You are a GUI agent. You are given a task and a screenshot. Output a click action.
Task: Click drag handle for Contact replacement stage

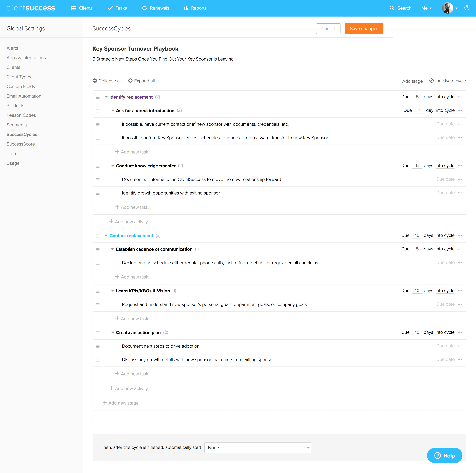coord(98,236)
